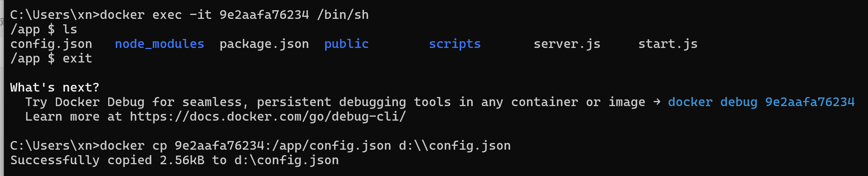Click config.json in the ls output
The height and width of the screenshot is (176, 868).
point(51,44)
